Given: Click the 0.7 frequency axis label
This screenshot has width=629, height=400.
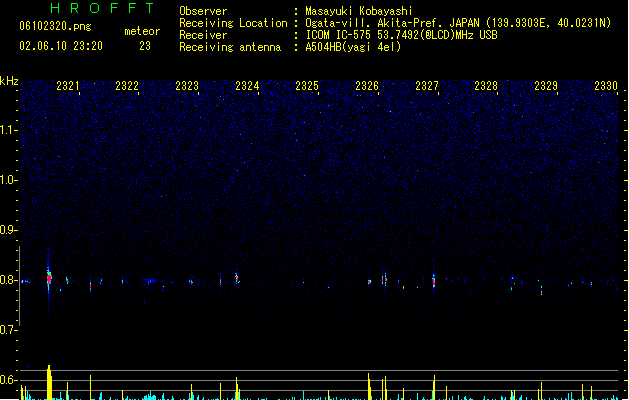Looking at the screenshot, I should pos(9,330).
